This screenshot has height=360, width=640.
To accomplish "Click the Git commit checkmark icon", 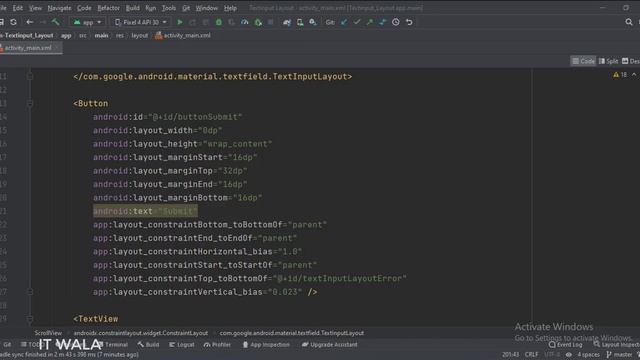I will (x=357, y=22).
